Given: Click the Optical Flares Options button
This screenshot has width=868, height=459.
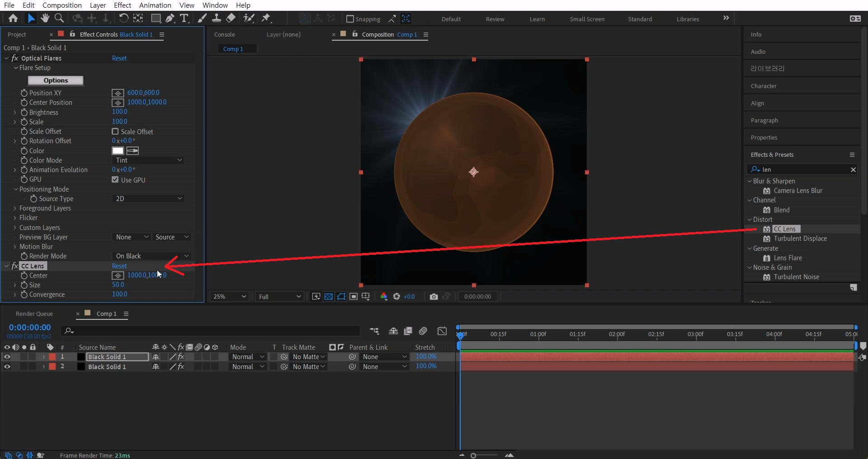Looking at the screenshot, I should pyautogui.click(x=56, y=80).
